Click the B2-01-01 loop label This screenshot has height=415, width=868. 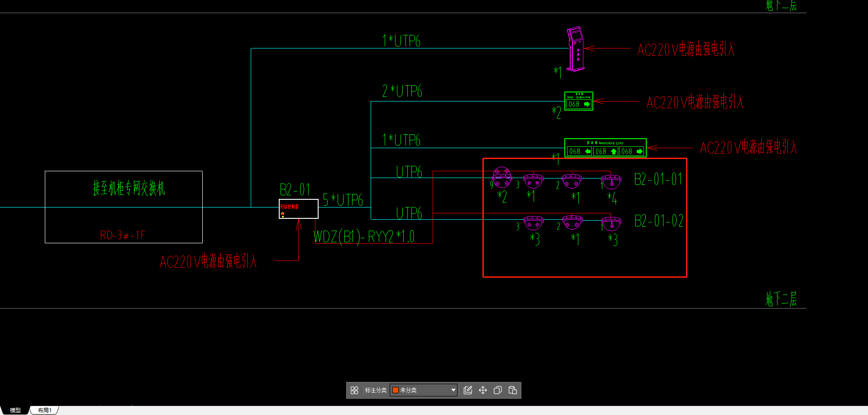coord(658,179)
